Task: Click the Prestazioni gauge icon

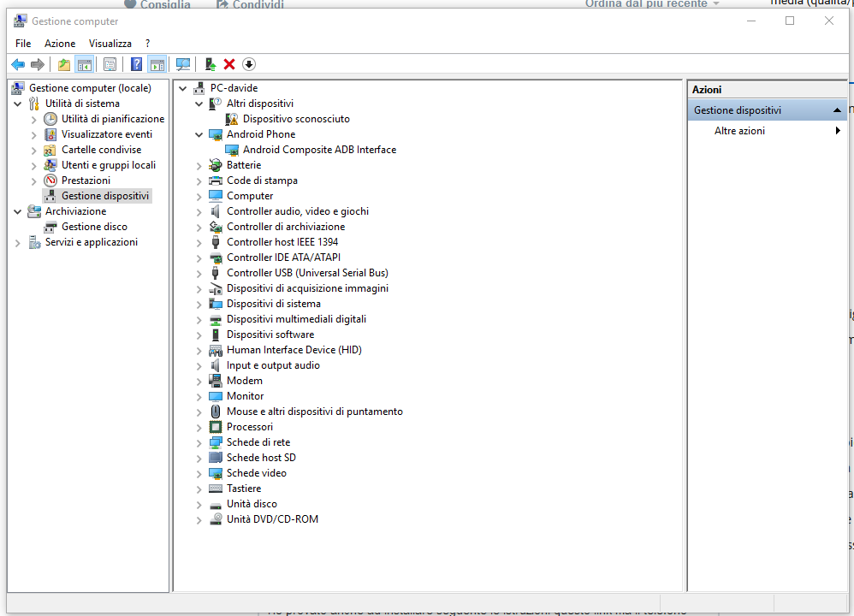Action: click(50, 181)
